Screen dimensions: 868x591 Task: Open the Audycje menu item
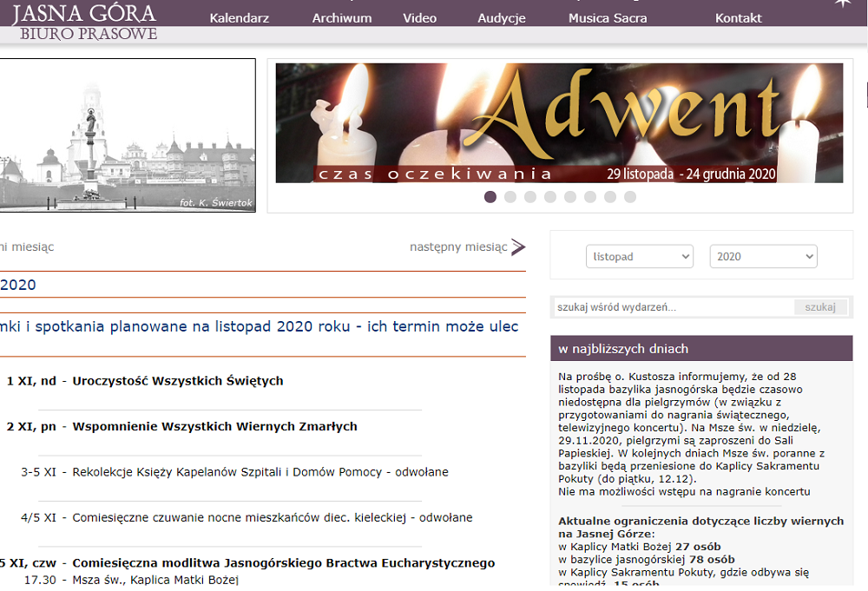pos(502,18)
